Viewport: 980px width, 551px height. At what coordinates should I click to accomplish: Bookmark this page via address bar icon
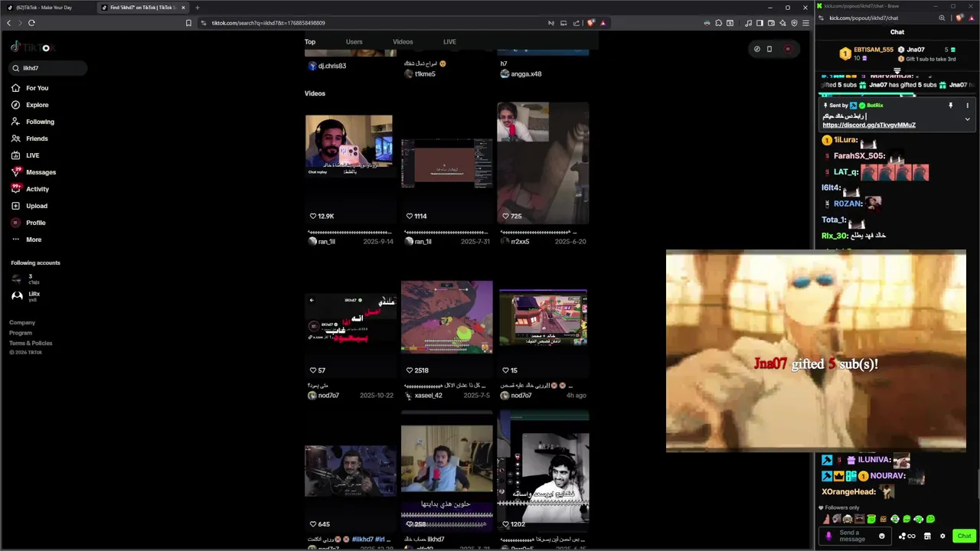[188, 23]
